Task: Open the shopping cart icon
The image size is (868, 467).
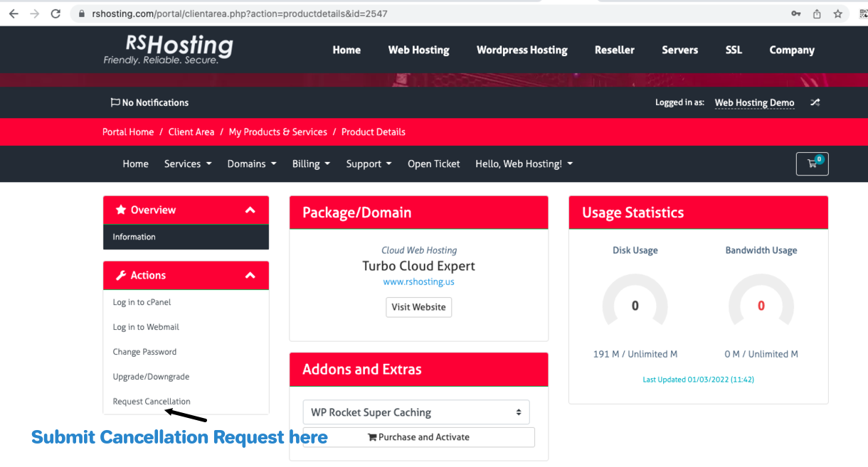Action: click(x=812, y=163)
